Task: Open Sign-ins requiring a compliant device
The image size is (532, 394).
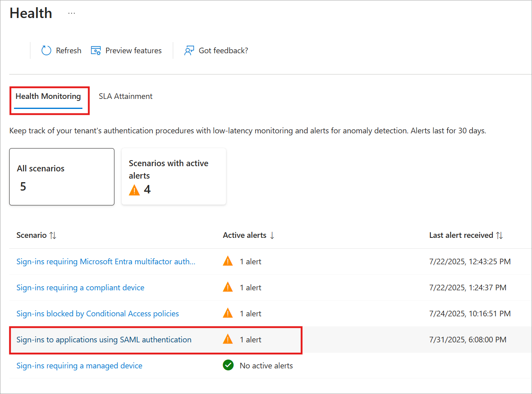Action: point(80,287)
